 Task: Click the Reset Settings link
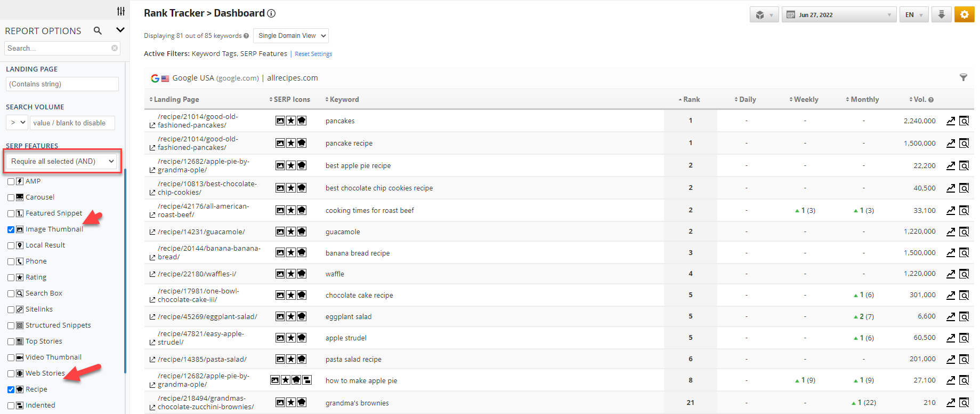(313, 54)
